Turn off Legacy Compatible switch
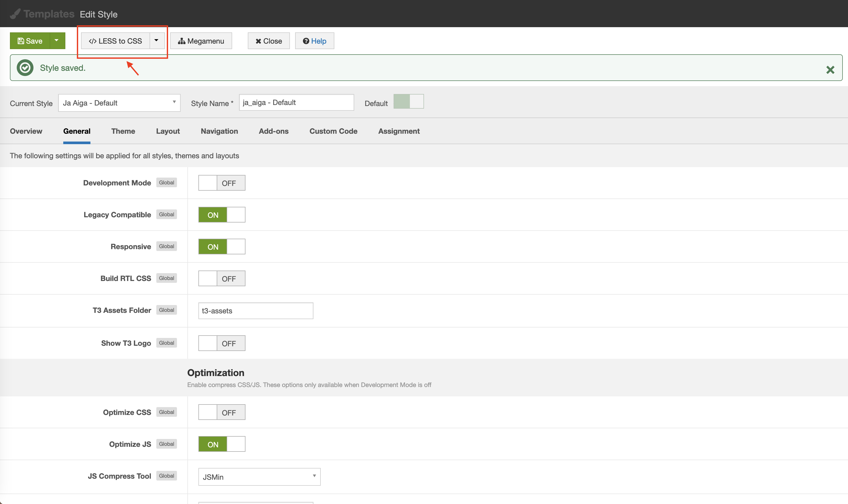 pos(222,215)
